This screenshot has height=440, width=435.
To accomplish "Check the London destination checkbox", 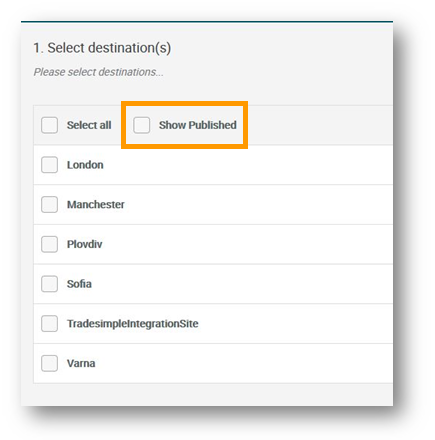I will [x=49, y=165].
